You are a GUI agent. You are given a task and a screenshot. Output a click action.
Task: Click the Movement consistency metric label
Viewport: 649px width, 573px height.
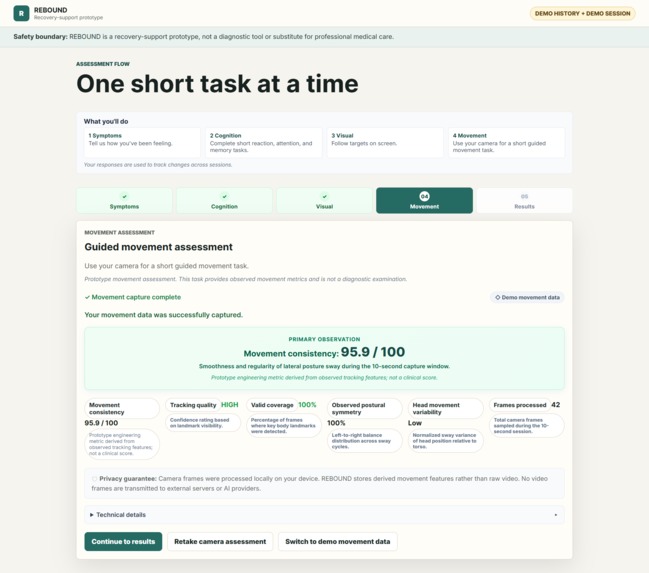(122, 409)
